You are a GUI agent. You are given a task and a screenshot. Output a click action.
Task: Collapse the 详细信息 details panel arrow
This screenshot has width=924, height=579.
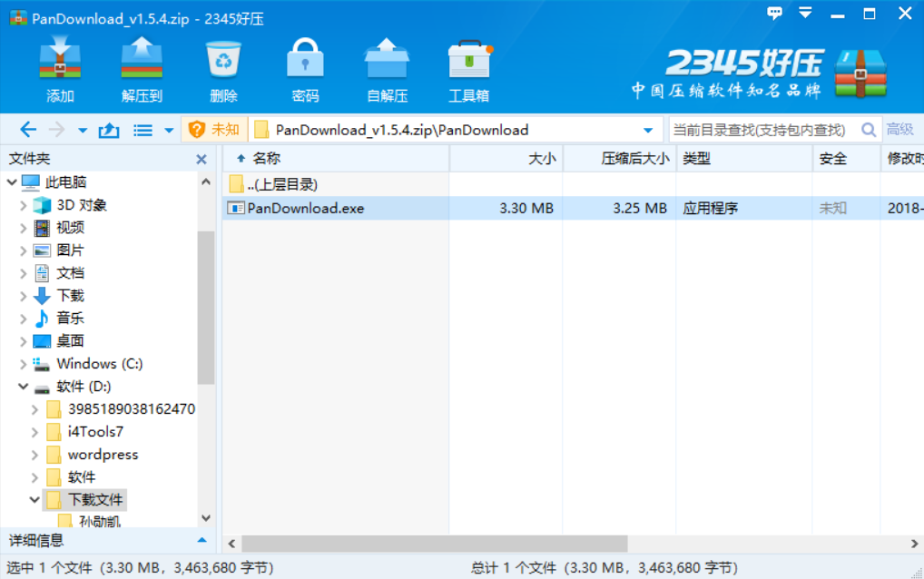coord(202,540)
